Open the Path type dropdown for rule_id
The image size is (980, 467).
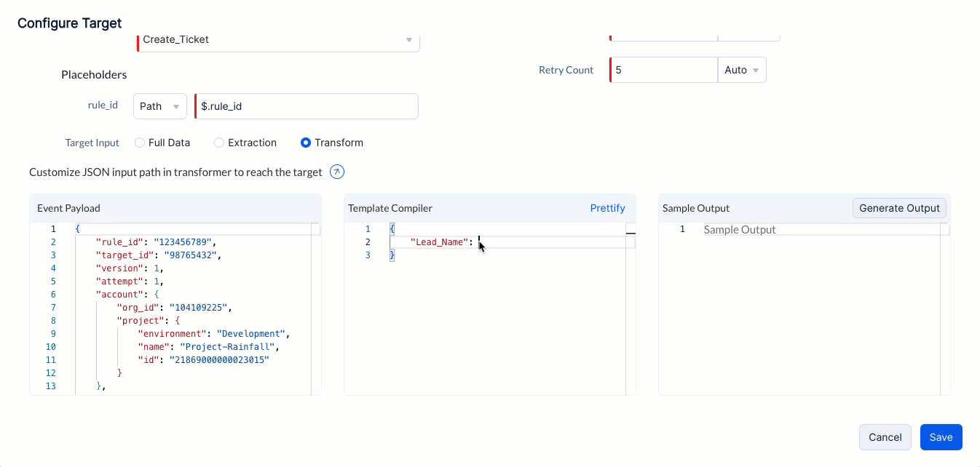(x=159, y=106)
